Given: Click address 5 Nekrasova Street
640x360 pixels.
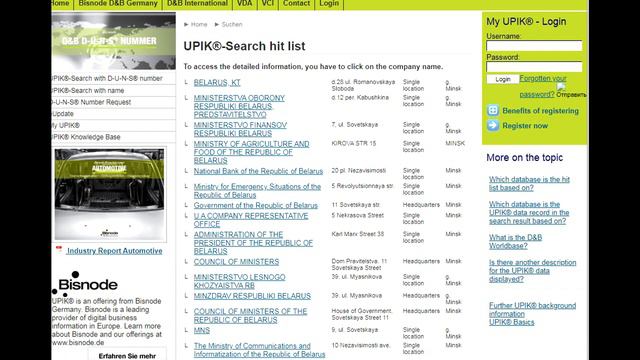Looking at the screenshot, I should (x=358, y=215).
